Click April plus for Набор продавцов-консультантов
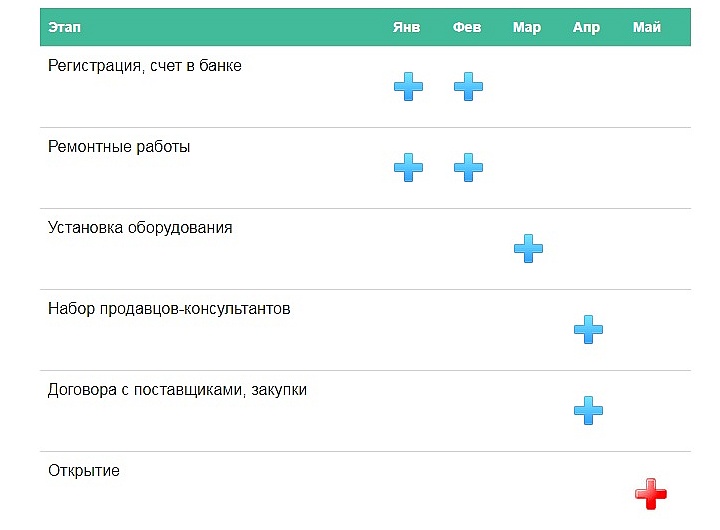 (588, 329)
